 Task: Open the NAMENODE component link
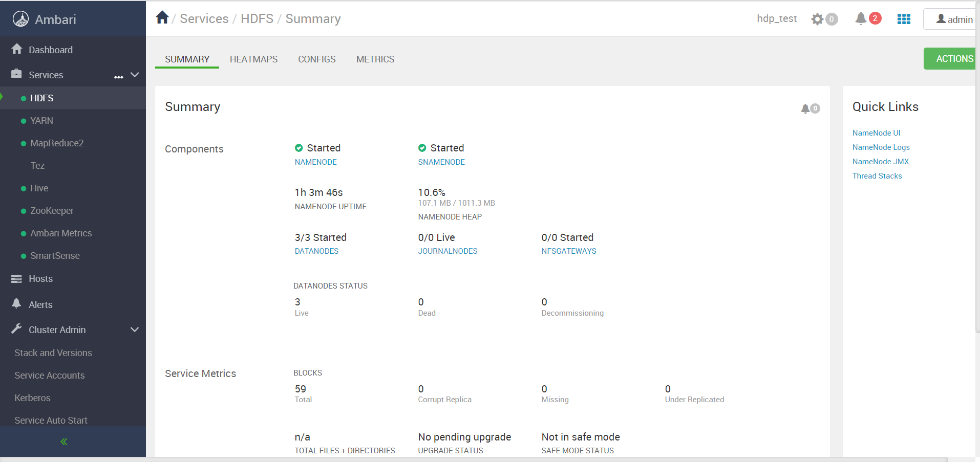pyautogui.click(x=315, y=162)
